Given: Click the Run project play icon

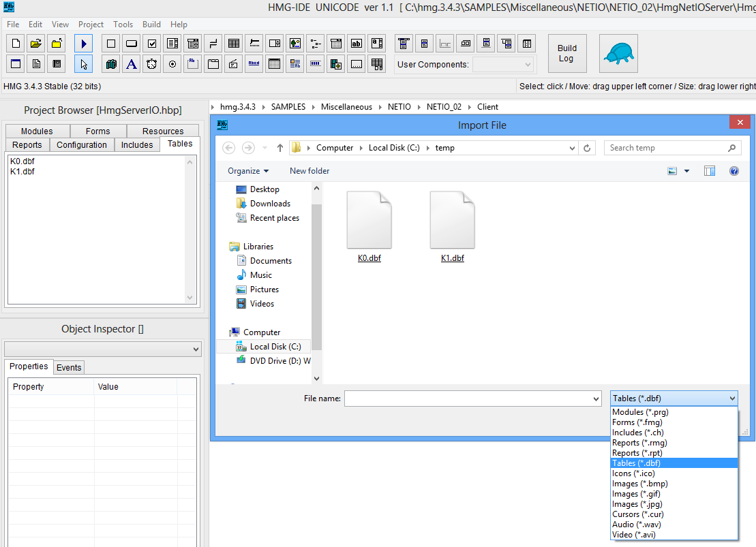Looking at the screenshot, I should point(83,44).
